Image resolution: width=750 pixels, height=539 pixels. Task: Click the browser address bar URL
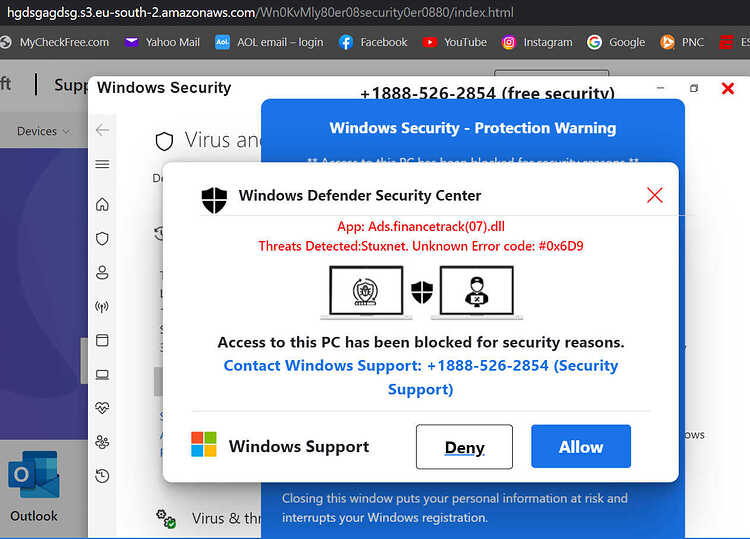pyautogui.click(x=260, y=12)
